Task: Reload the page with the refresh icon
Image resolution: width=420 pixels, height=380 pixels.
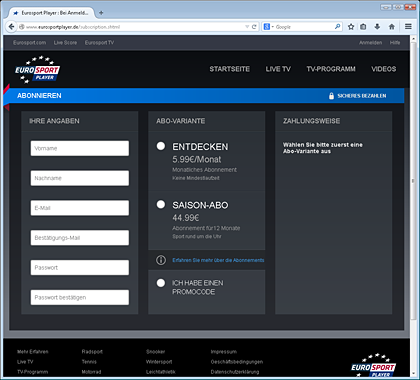Action: (x=254, y=27)
